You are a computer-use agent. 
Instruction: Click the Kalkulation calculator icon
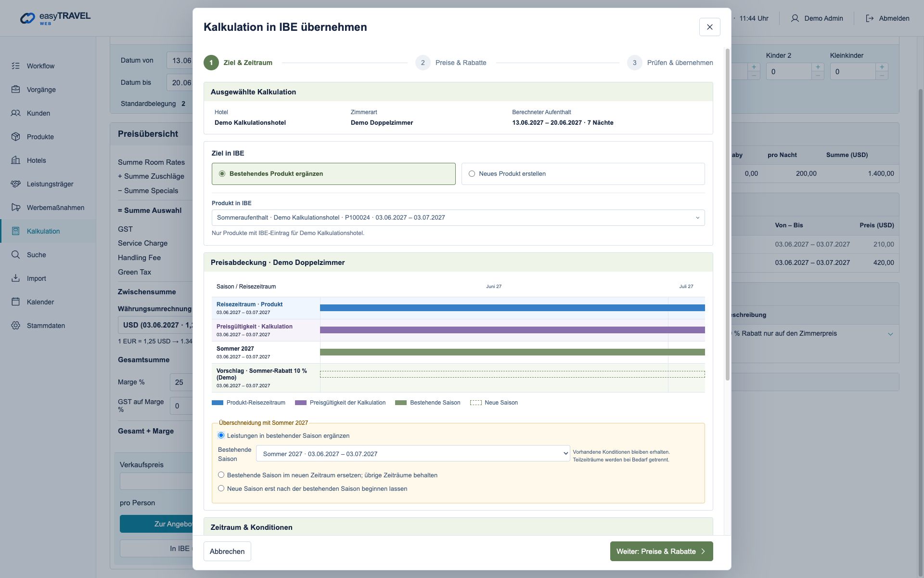(x=15, y=231)
